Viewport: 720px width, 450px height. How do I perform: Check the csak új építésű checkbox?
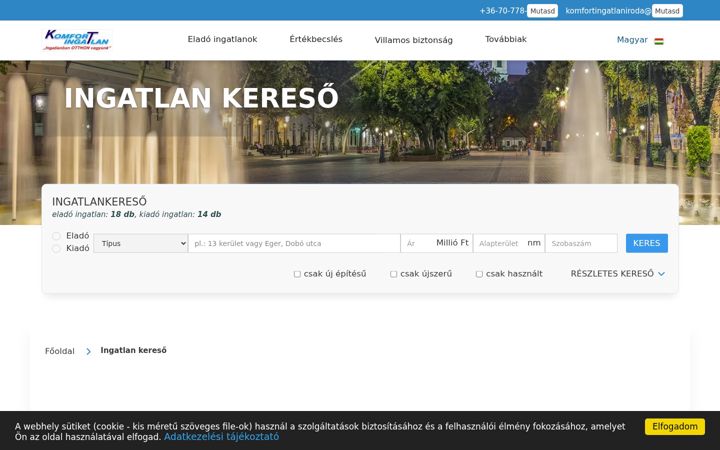click(297, 274)
